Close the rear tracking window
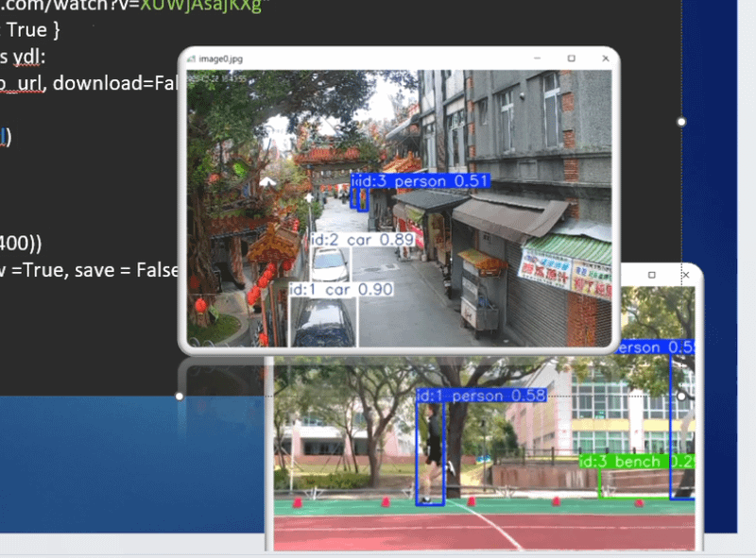 685,275
